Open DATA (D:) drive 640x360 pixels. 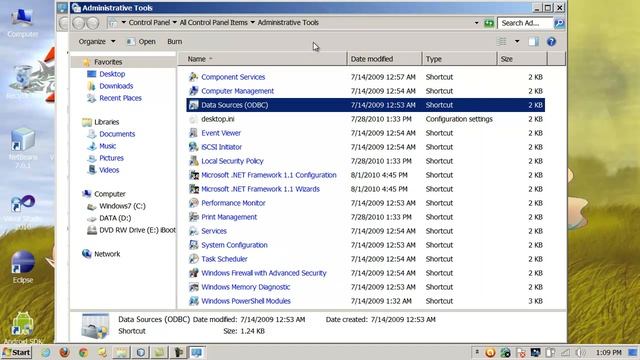(115, 218)
